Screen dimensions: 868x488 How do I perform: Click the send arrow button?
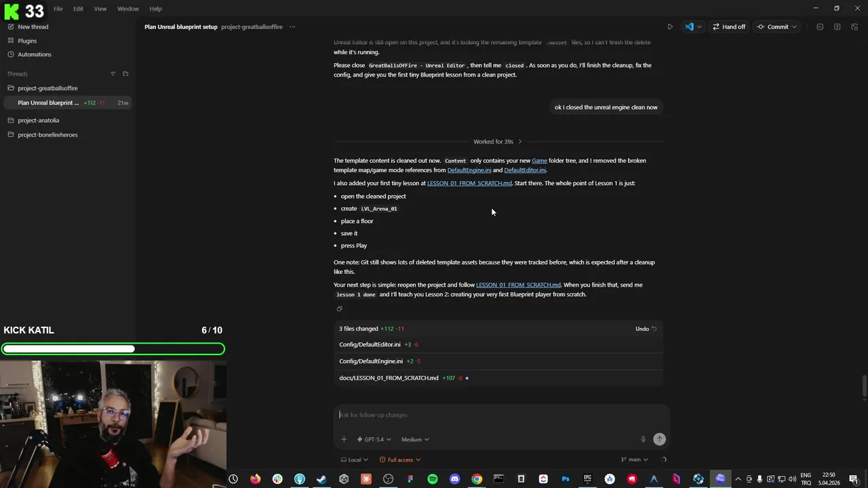pyautogui.click(x=659, y=439)
